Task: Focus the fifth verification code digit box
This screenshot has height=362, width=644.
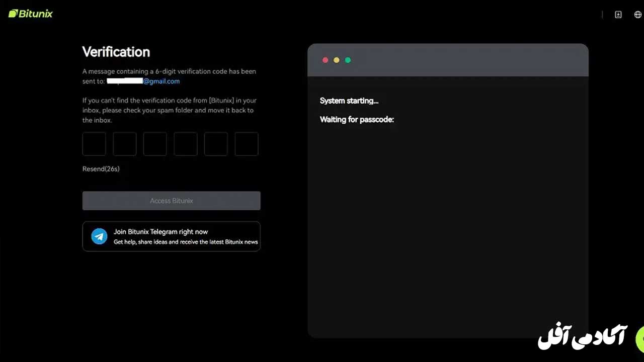Action: pyautogui.click(x=216, y=144)
